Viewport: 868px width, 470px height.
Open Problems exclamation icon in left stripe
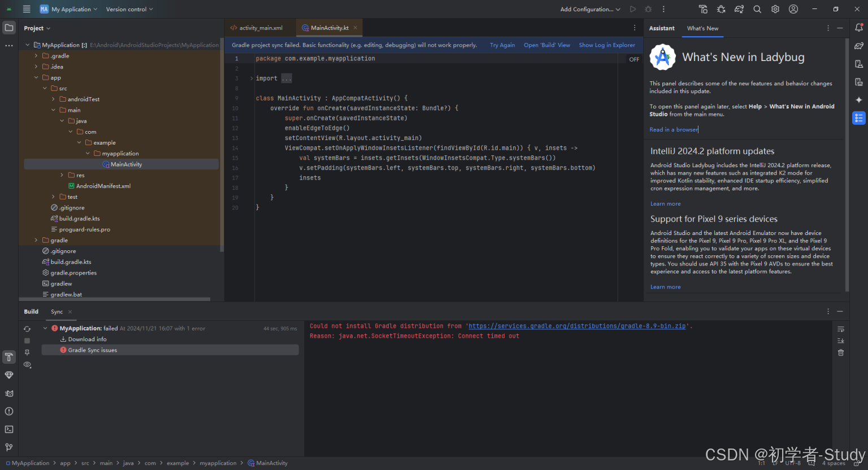(9, 411)
